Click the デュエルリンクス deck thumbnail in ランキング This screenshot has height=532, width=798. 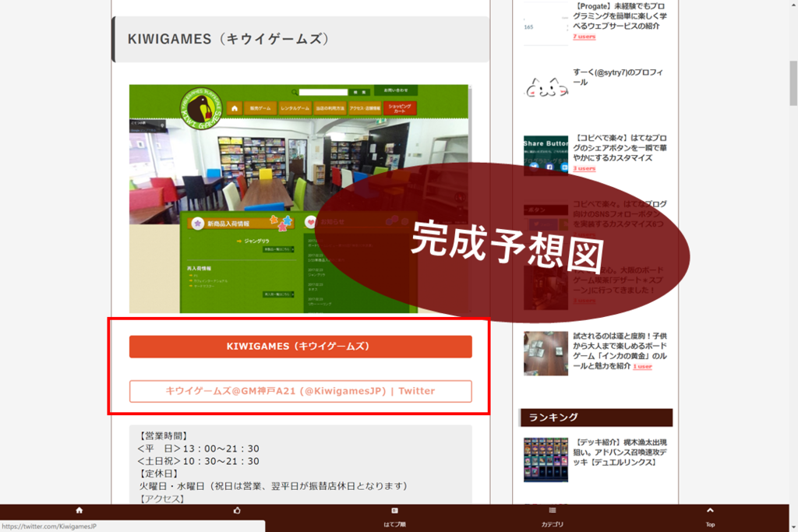coord(546,460)
